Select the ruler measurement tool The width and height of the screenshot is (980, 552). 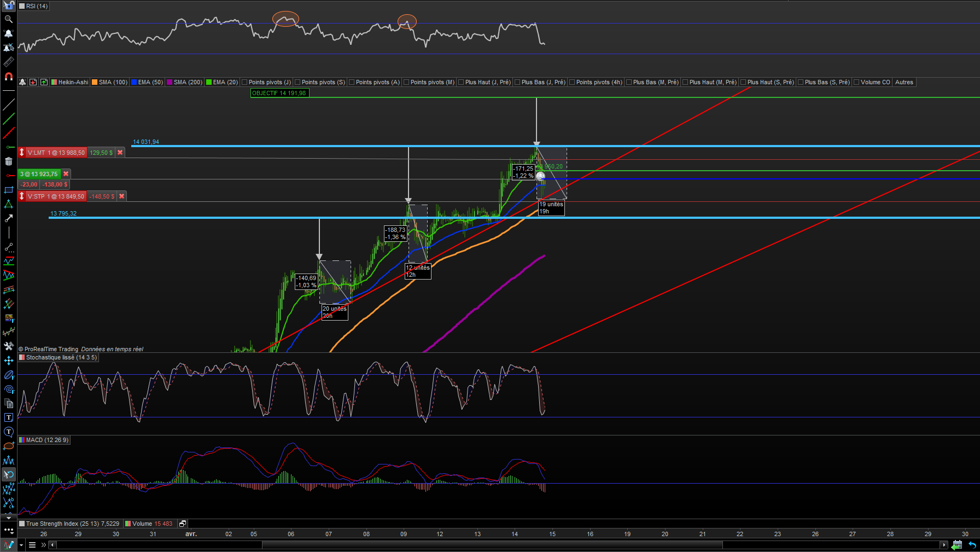click(8, 62)
